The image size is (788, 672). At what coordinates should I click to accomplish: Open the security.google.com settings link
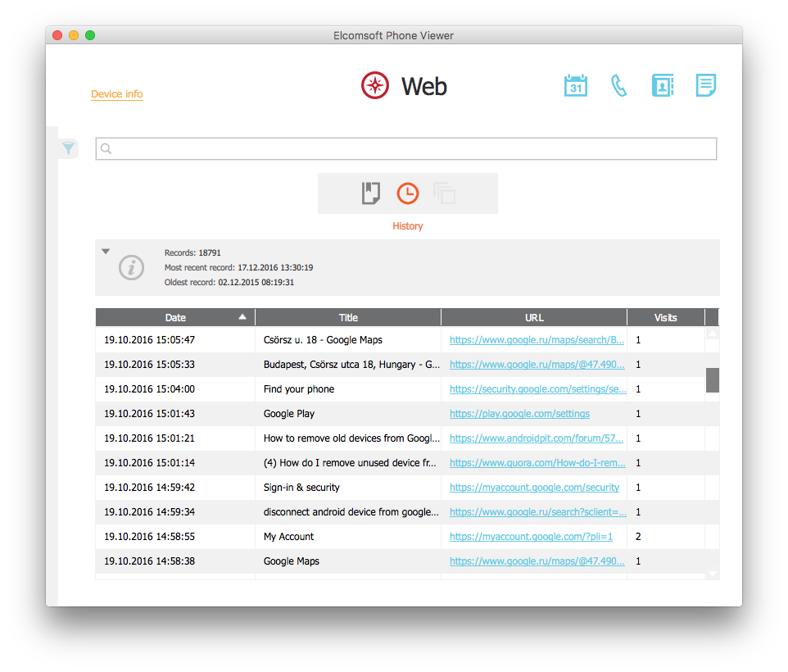537,389
